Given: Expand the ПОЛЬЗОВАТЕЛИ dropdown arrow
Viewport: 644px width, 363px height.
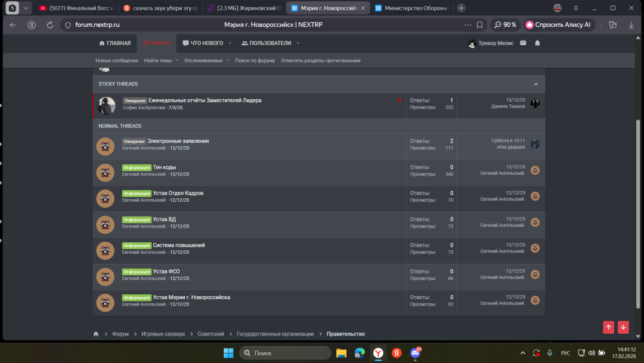Looking at the screenshot, I should coord(298,43).
